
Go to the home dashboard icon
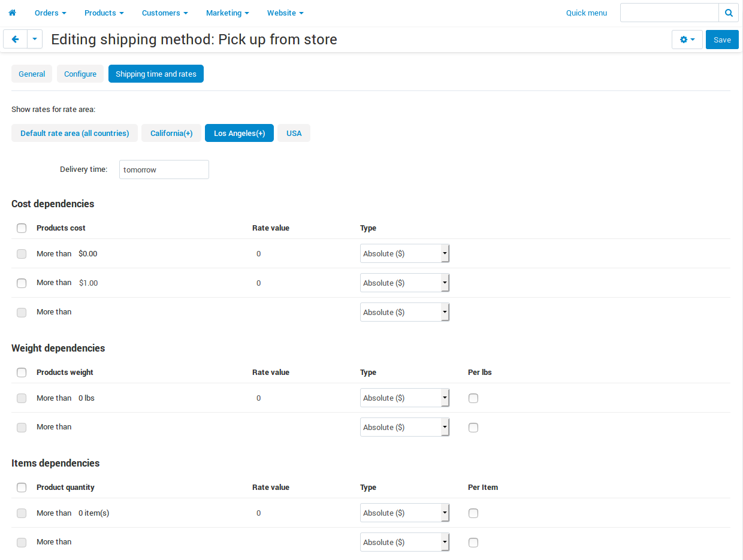(x=12, y=13)
